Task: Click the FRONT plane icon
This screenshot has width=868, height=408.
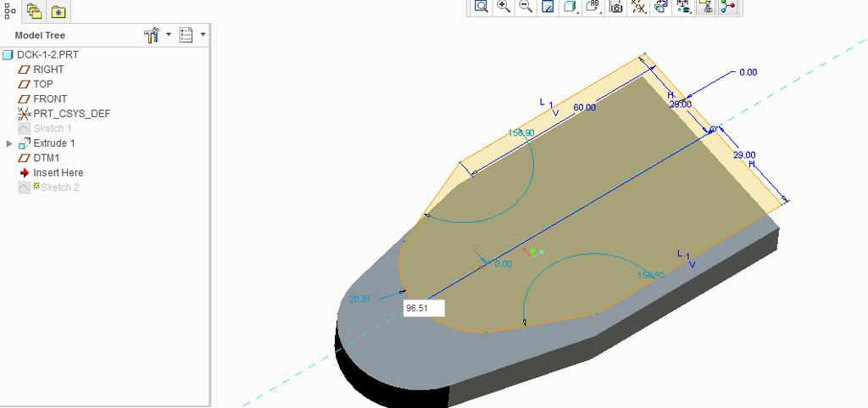Action: pyautogui.click(x=25, y=99)
